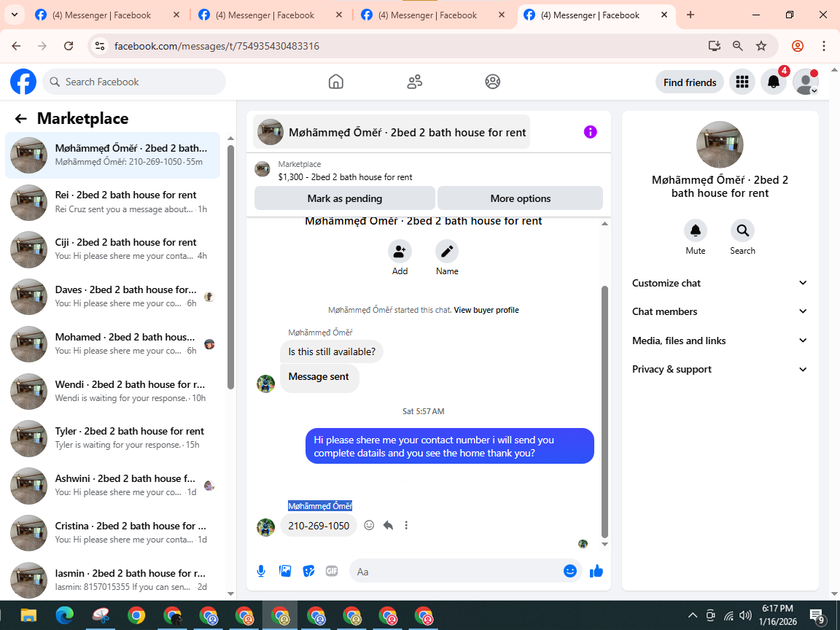Add people to the chat
Image resolution: width=840 pixels, height=630 pixels.
click(x=400, y=252)
